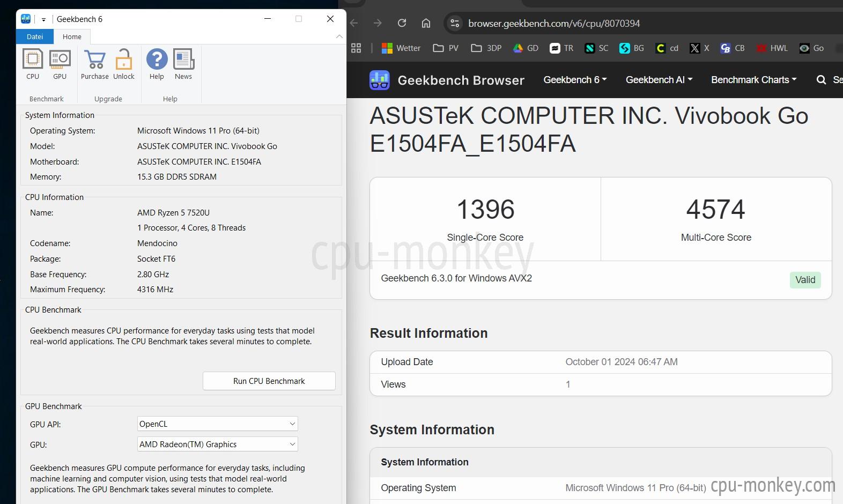Click 'AMD Ryzen 5 7520U' CPU name text
This screenshot has height=504, width=843.
[173, 212]
